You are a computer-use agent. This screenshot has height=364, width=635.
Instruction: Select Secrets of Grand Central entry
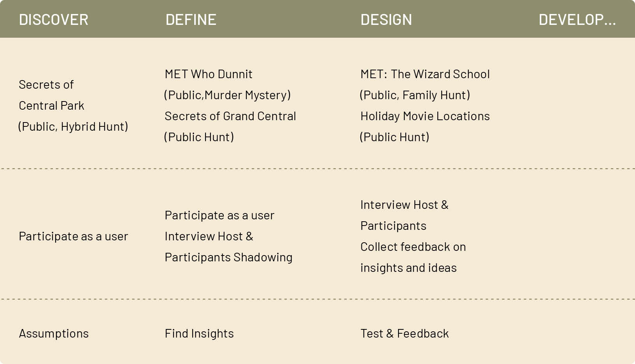click(230, 116)
